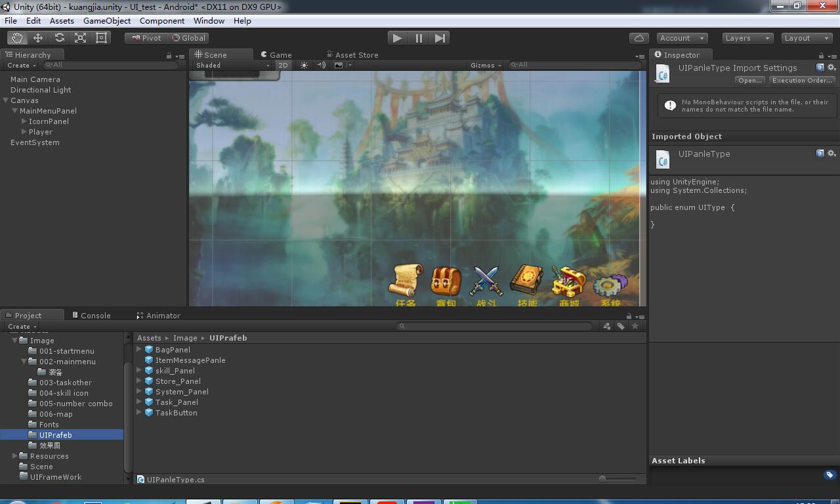Expand the Resources folder
840x504 pixels.
pos(15,456)
